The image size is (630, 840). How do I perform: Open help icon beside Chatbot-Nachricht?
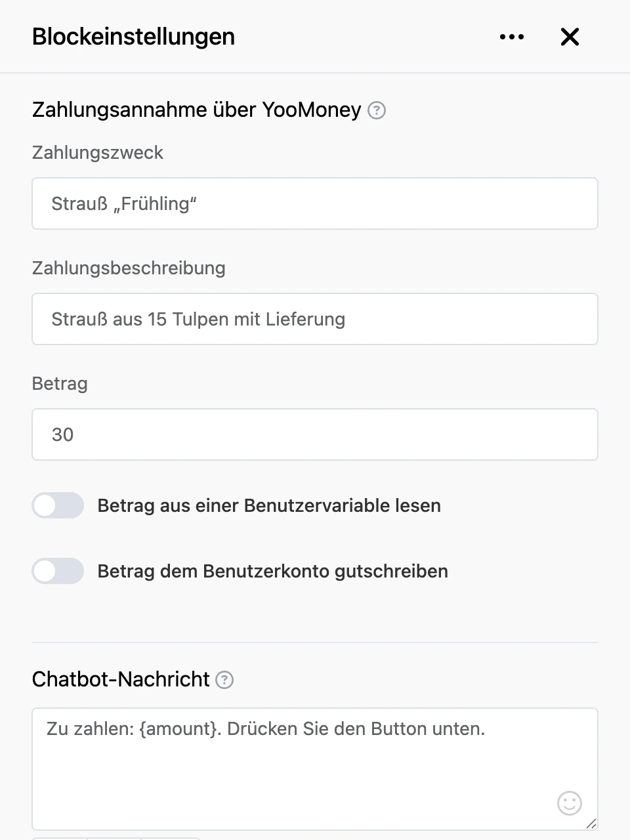coord(224,680)
